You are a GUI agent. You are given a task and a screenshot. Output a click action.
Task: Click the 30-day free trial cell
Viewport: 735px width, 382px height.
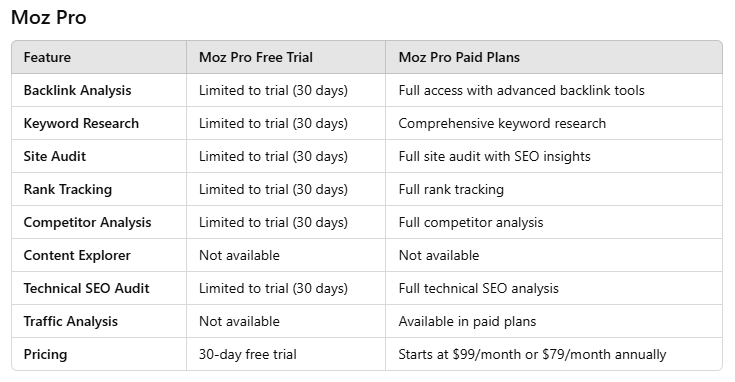click(x=248, y=354)
